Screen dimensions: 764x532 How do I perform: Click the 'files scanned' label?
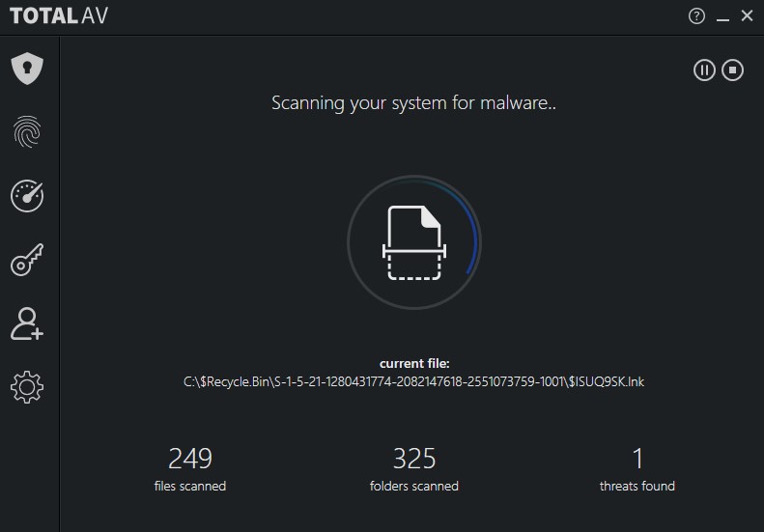tap(190, 486)
